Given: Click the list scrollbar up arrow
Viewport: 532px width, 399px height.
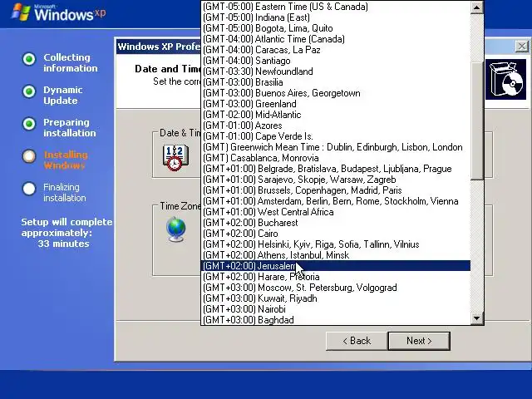Looking at the screenshot, I should 476,7.
